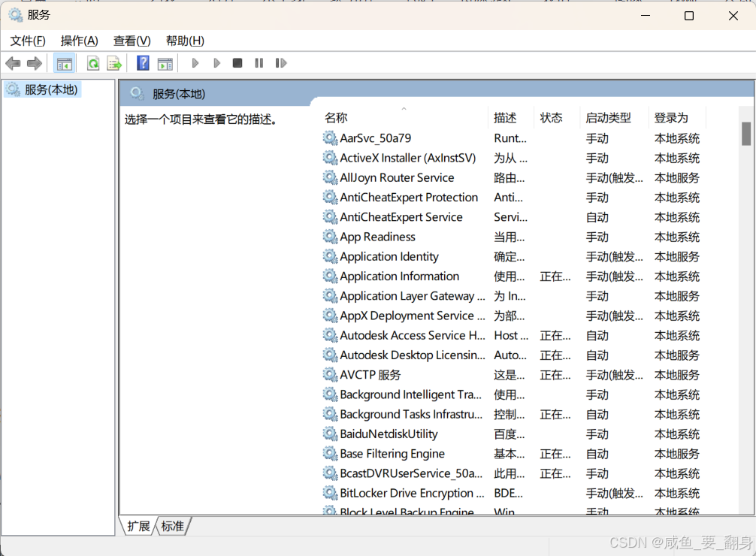
Task: Open the 帮助(H) menu
Action: tap(185, 41)
